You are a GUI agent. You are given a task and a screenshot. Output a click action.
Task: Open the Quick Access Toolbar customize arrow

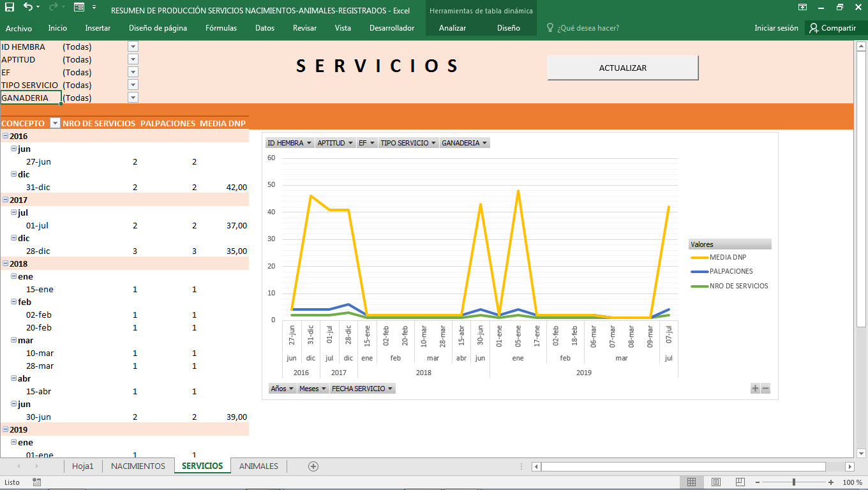click(x=94, y=8)
